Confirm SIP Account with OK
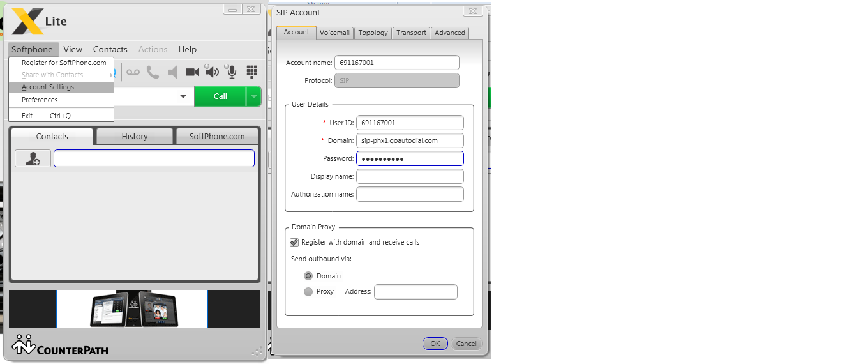This screenshot has height=364, width=868. coord(435,344)
